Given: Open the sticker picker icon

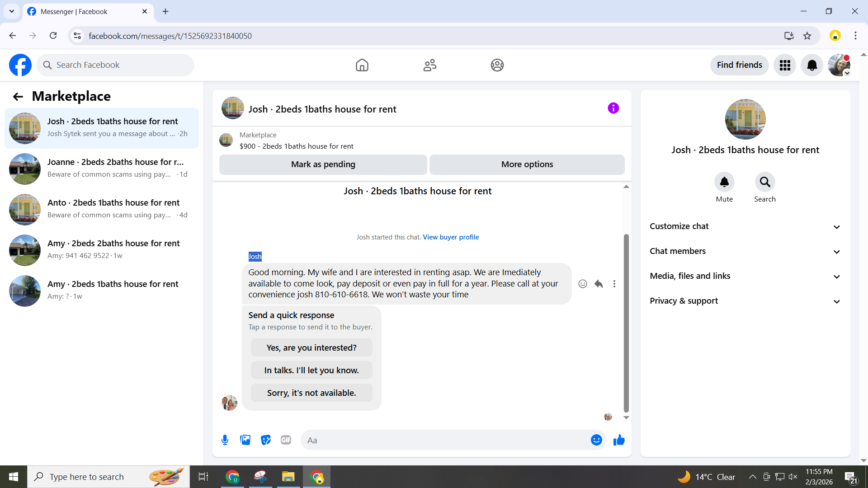Looking at the screenshot, I should tap(266, 440).
